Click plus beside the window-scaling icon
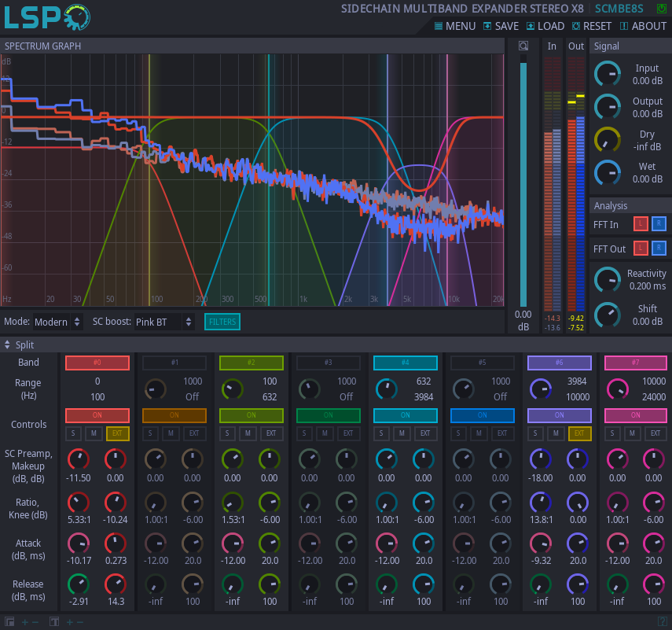Viewport: 672px width, 630px height. [25, 622]
